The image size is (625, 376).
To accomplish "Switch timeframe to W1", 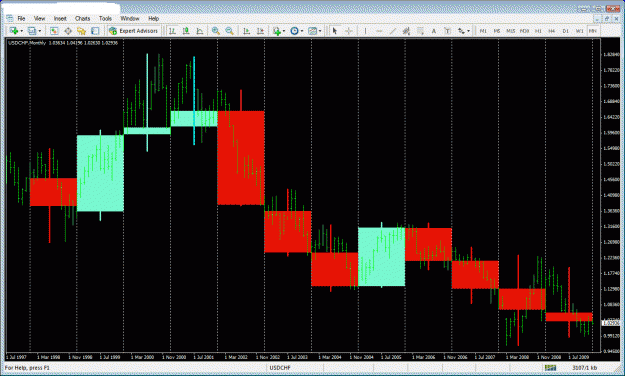I will pyautogui.click(x=579, y=31).
